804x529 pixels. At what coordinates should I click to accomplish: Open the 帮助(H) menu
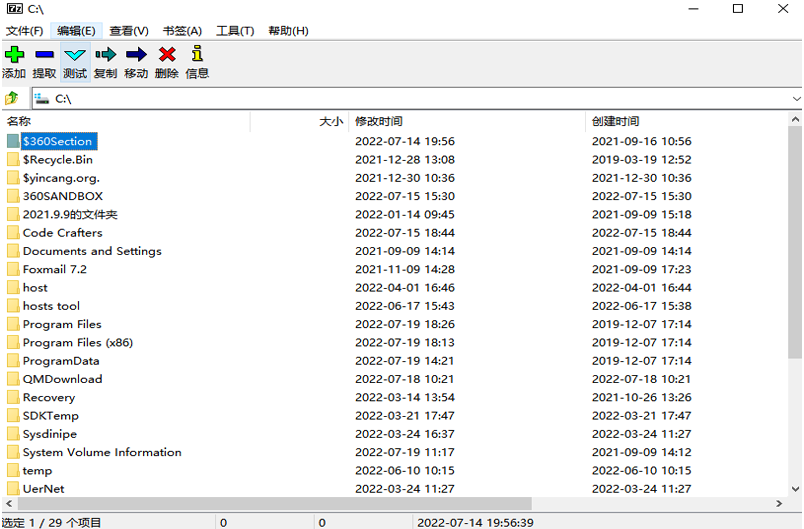click(289, 31)
